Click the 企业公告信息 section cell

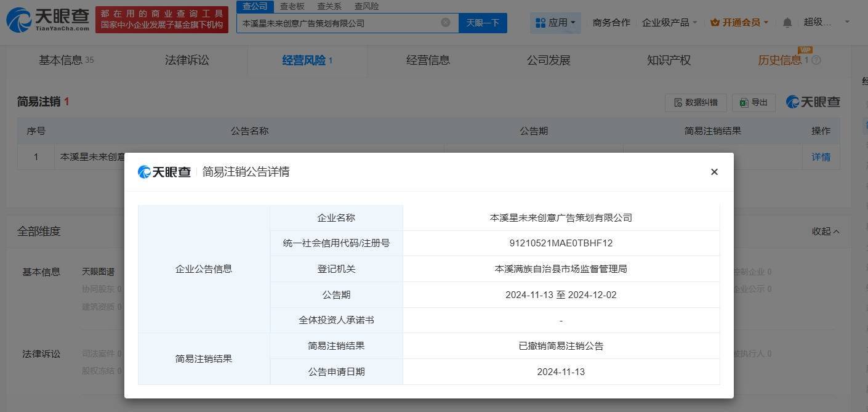(x=204, y=269)
